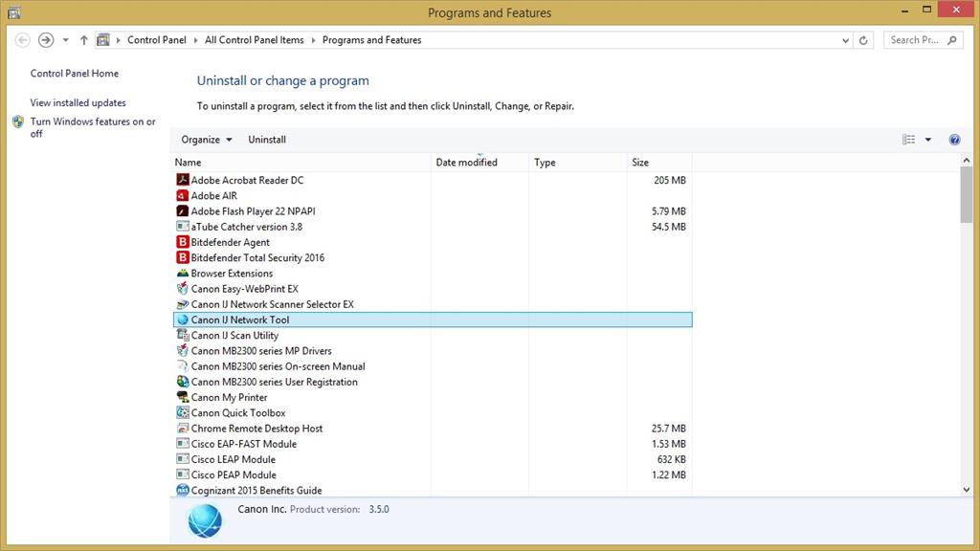Viewport: 980px width, 551px height.
Task: Click Programs and Features breadcrumb
Action: point(372,40)
